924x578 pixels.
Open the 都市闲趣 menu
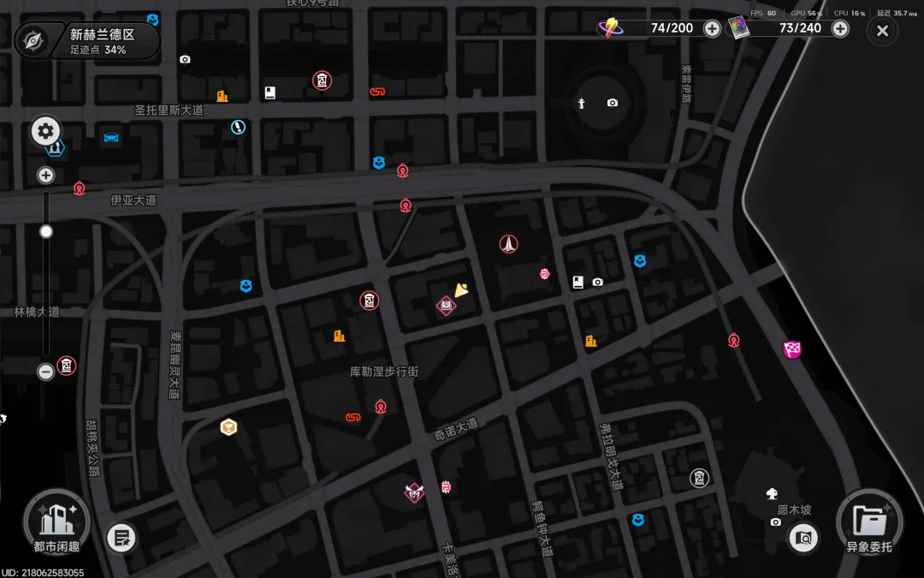pyautogui.click(x=56, y=522)
